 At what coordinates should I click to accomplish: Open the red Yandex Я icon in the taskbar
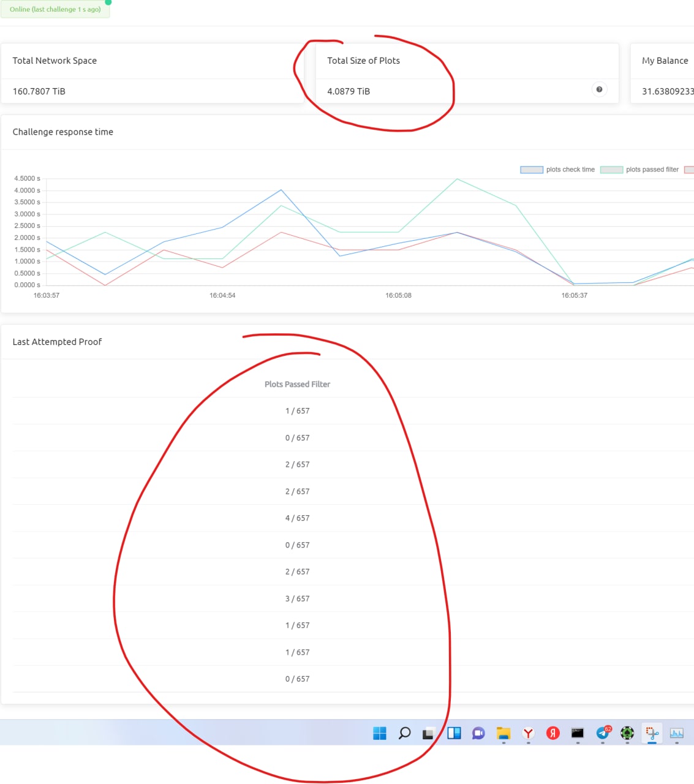(x=553, y=733)
